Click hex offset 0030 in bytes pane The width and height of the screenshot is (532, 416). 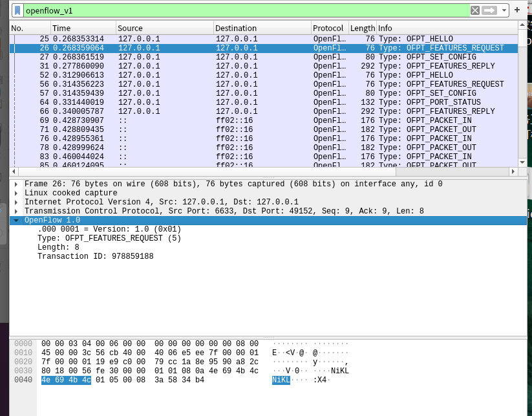point(23,371)
